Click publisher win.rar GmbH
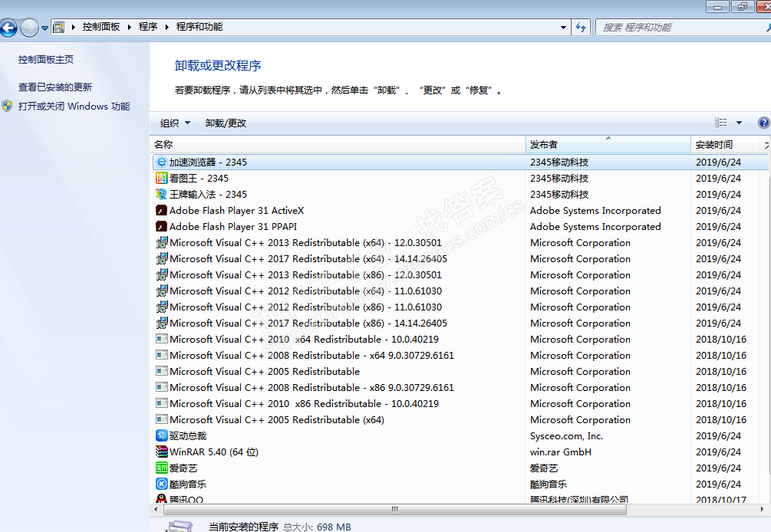Image resolution: width=771 pixels, height=532 pixels. click(x=561, y=452)
